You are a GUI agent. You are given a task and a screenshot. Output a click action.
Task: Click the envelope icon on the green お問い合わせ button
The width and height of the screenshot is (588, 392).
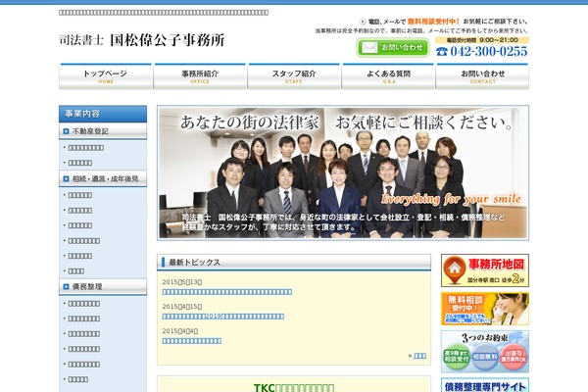369,48
